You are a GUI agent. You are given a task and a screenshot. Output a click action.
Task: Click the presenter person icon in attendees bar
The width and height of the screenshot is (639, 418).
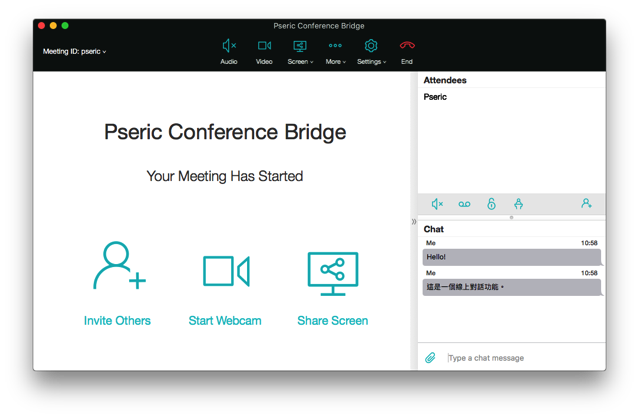click(x=518, y=203)
